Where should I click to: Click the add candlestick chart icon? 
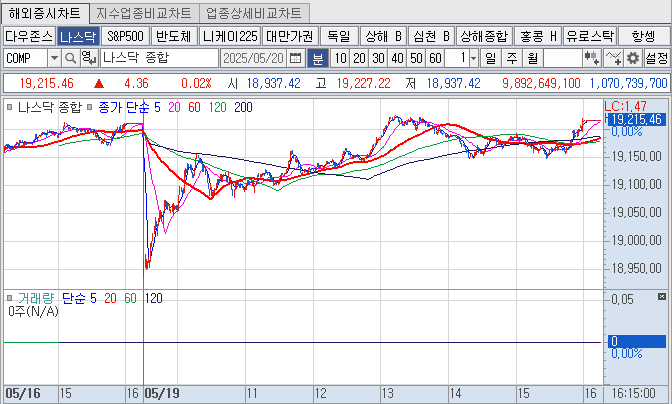591,58
